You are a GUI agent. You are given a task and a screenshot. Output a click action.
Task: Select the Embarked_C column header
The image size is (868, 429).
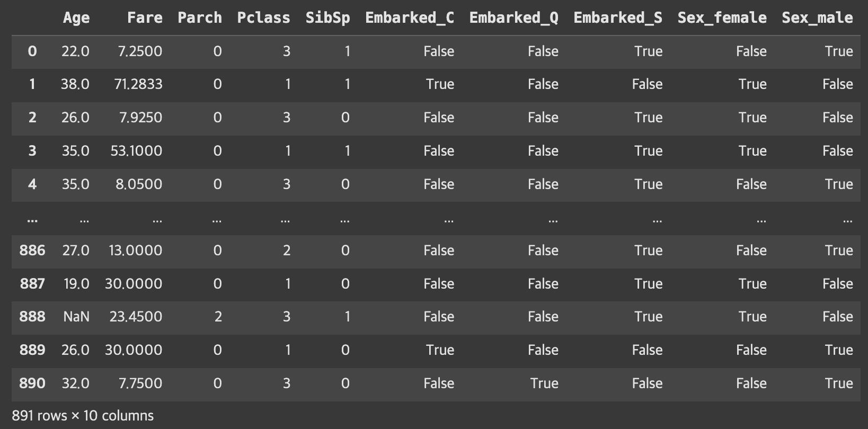click(x=410, y=18)
